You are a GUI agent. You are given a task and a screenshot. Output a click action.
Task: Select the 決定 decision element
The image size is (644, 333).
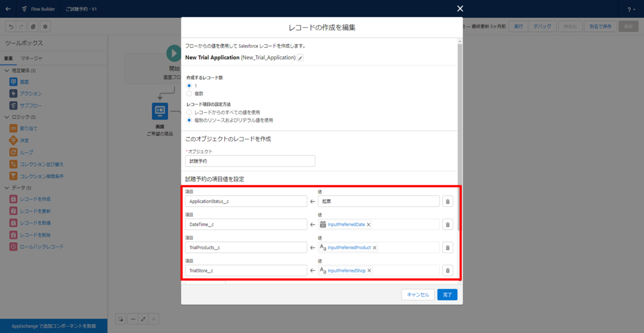coord(19,141)
